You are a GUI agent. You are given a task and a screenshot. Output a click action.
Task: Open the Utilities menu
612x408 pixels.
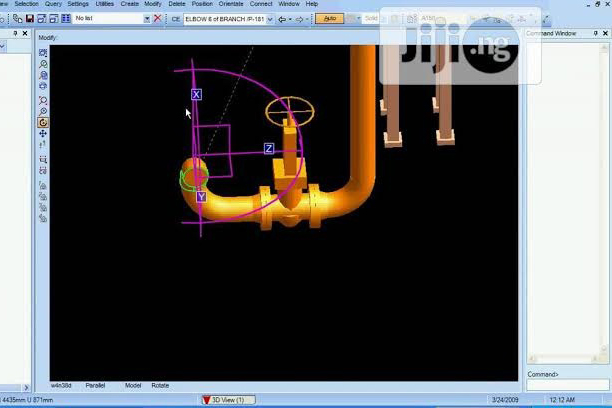(x=105, y=4)
